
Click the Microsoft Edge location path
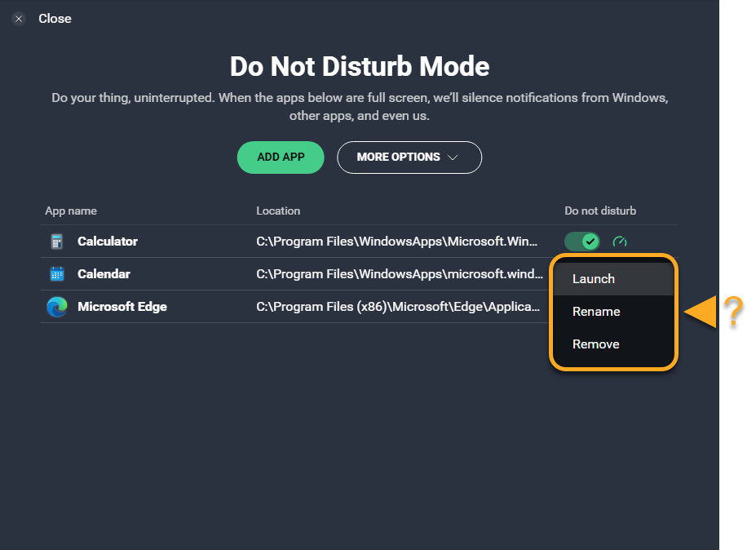point(397,307)
